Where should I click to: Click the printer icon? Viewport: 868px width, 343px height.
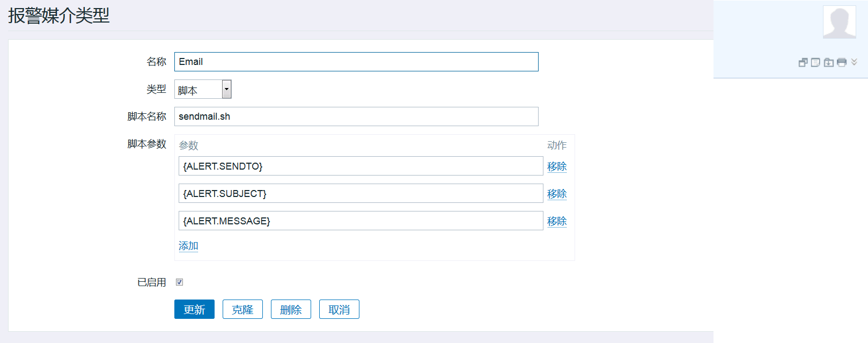pyautogui.click(x=842, y=62)
